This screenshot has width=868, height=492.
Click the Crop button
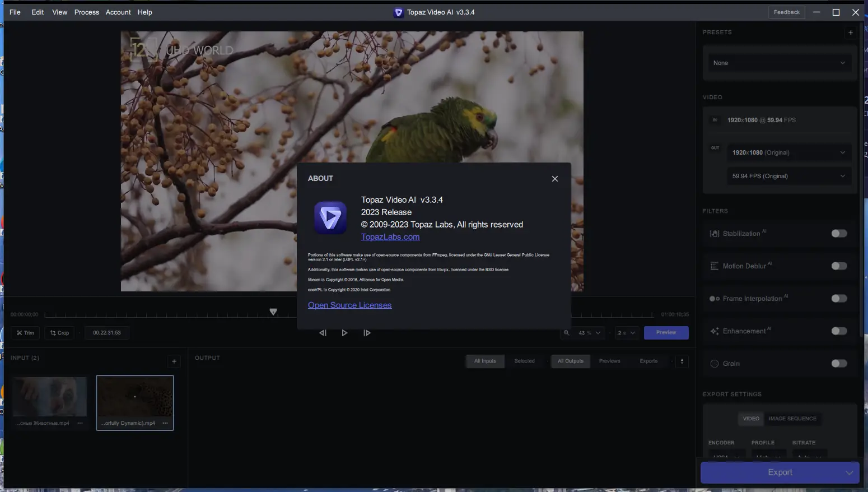point(59,333)
